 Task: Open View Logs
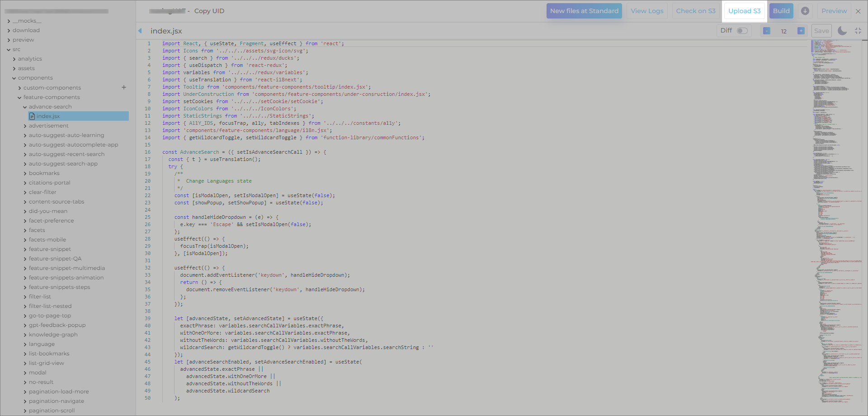647,11
